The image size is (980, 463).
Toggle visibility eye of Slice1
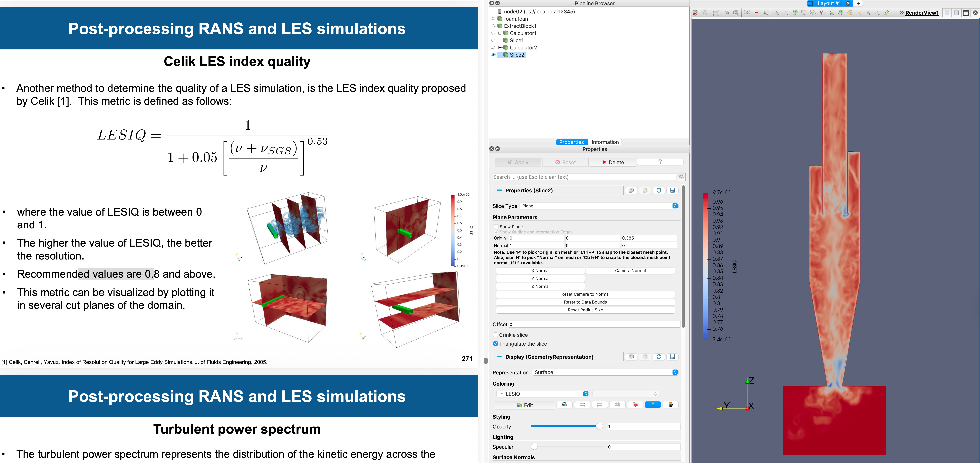[493, 40]
